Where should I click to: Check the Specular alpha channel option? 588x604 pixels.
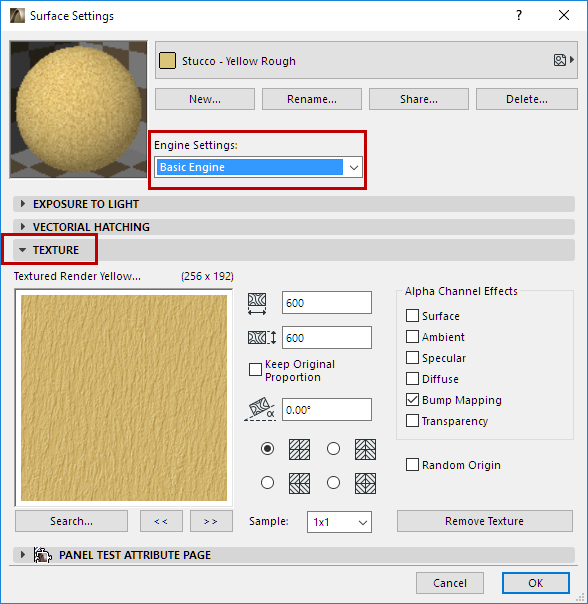(x=412, y=357)
